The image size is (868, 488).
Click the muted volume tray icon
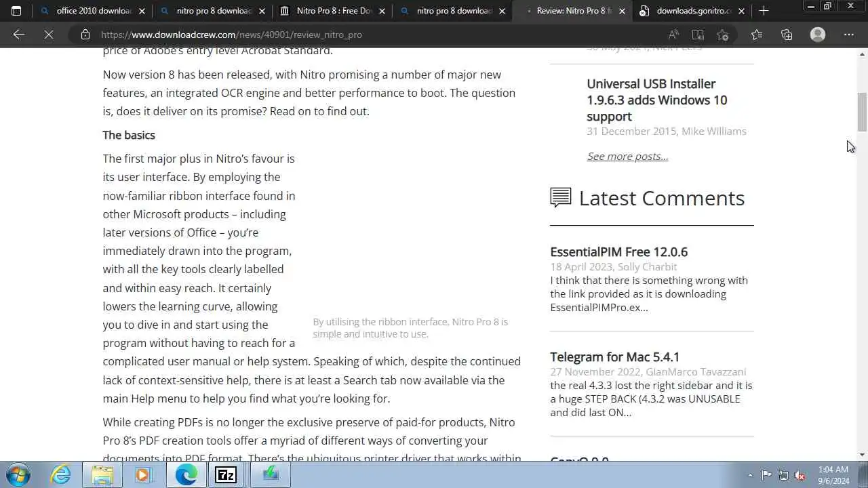tap(800, 475)
